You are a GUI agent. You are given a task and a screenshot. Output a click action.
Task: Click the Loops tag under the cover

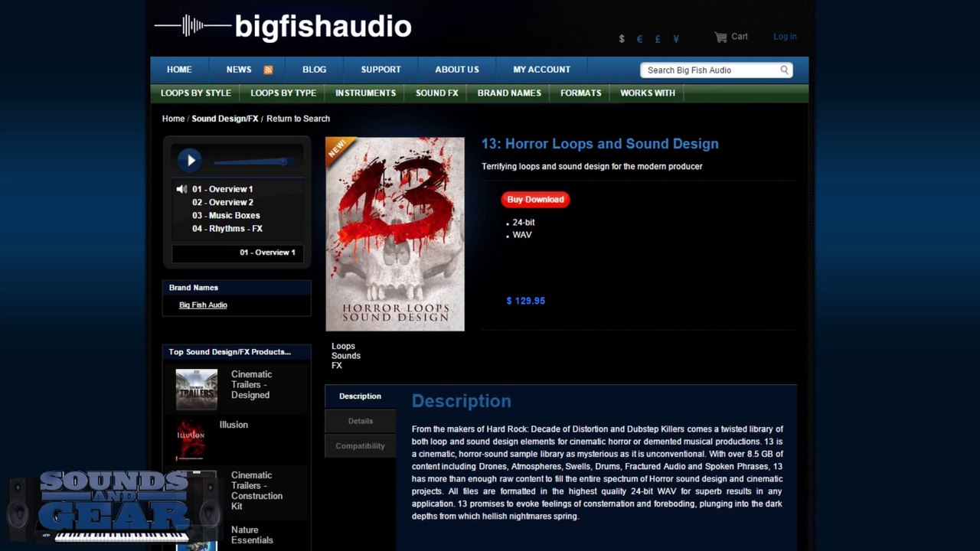point(343,346)
